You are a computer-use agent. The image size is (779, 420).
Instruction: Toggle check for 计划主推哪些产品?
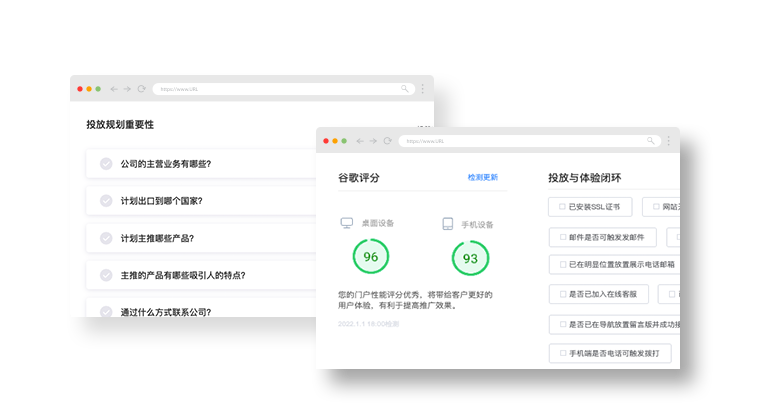coord(106,238)
